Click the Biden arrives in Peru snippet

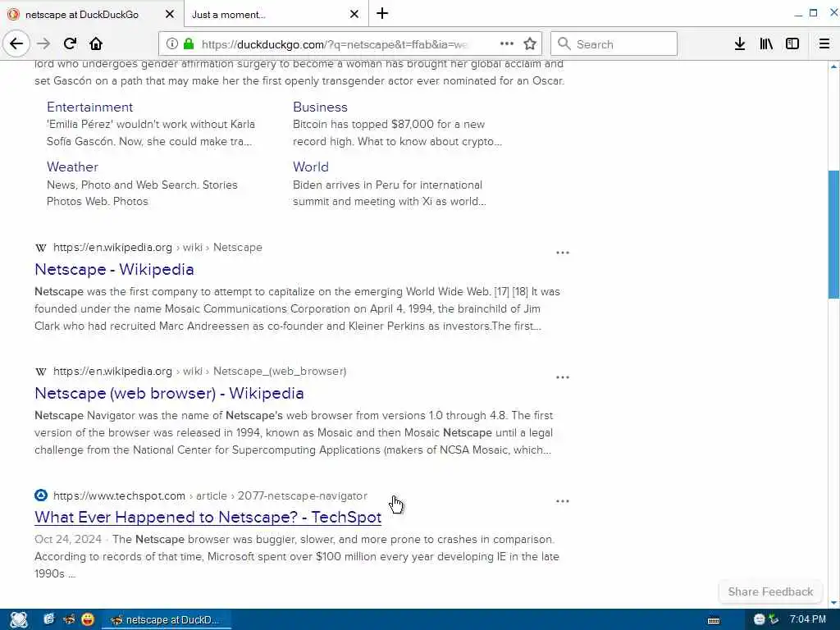tap(390, 193)
